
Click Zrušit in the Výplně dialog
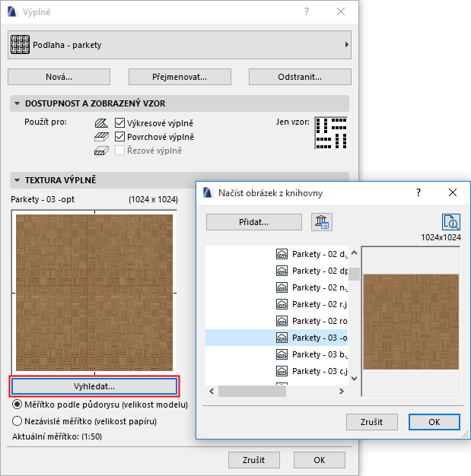coord(253,460)
